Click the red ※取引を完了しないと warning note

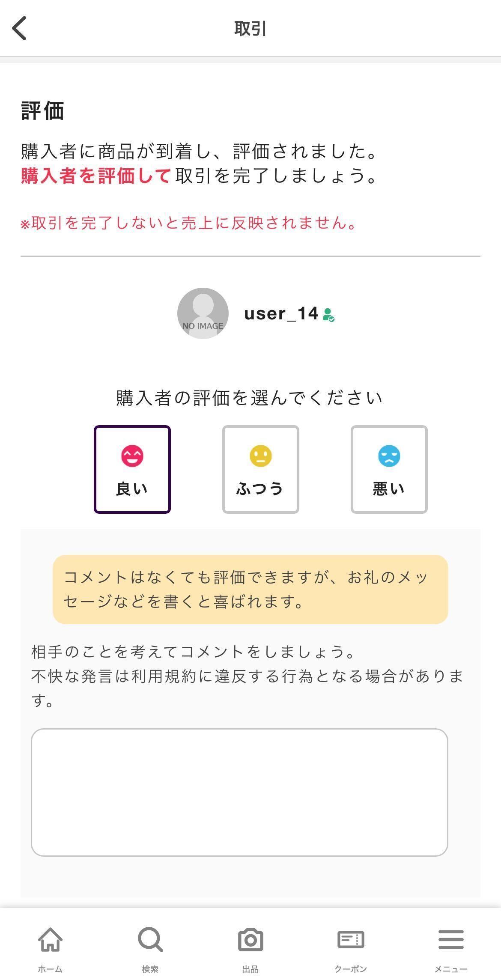click(188, 223)
